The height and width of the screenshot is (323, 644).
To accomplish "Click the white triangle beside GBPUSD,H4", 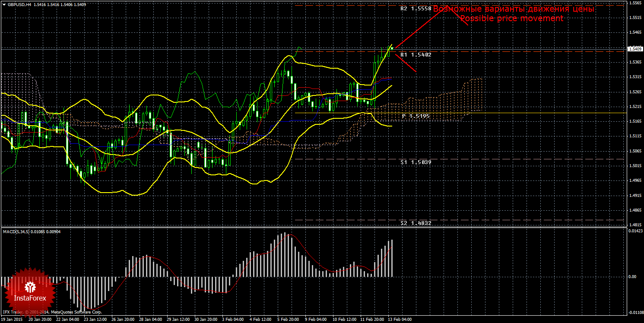I will pos(4,5).
